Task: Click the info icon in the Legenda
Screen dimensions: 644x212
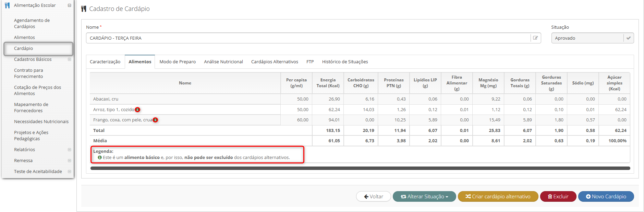Action: coord(100,158)
